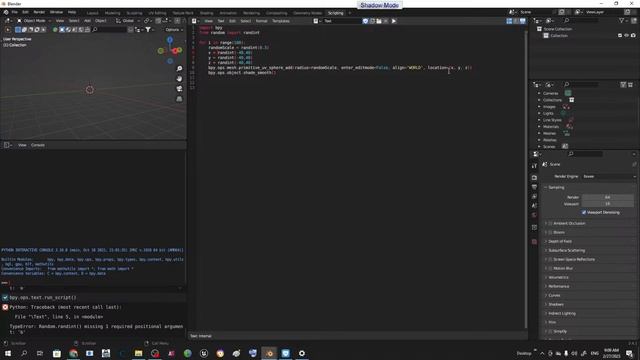Toggle Collection exclude checkbox in the outliner
Screen dimensions: 640x360
[620, 36]
